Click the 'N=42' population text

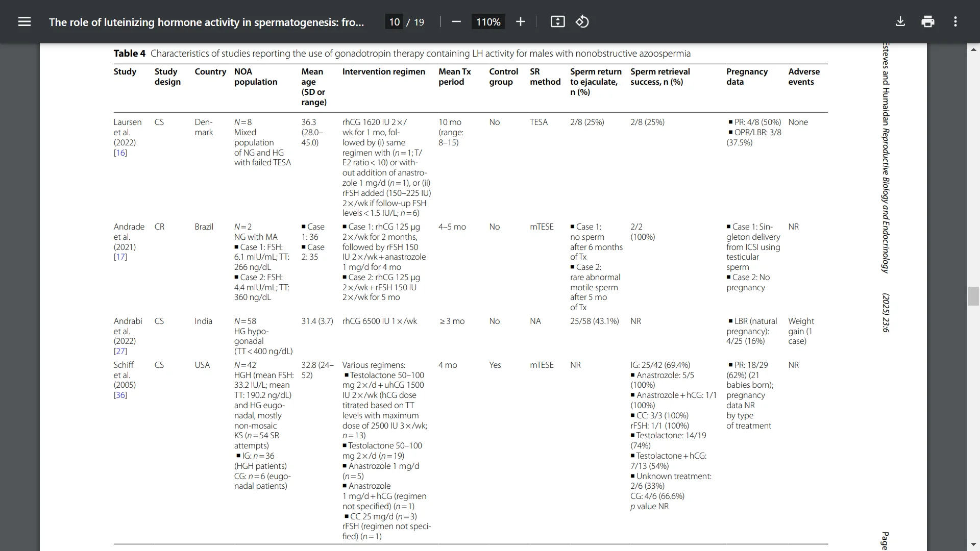(x=245, y=365)
